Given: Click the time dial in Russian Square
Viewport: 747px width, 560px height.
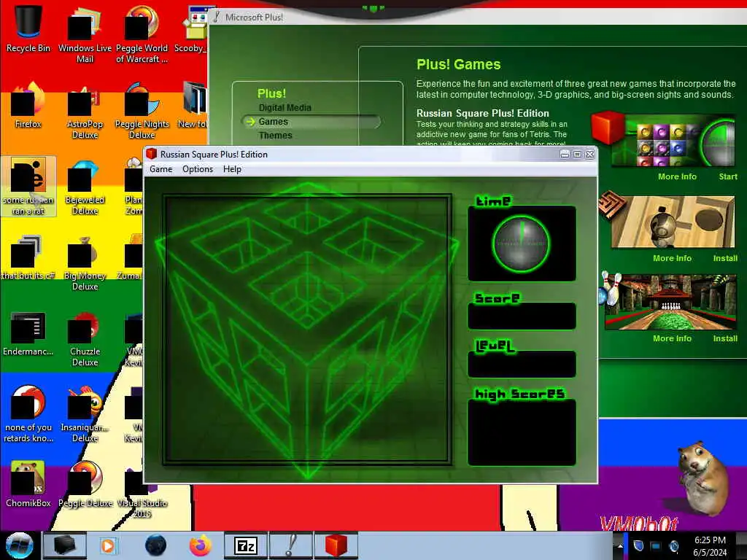Looking at the screenshot, I should pyautogui.click(x=521, y=244).
